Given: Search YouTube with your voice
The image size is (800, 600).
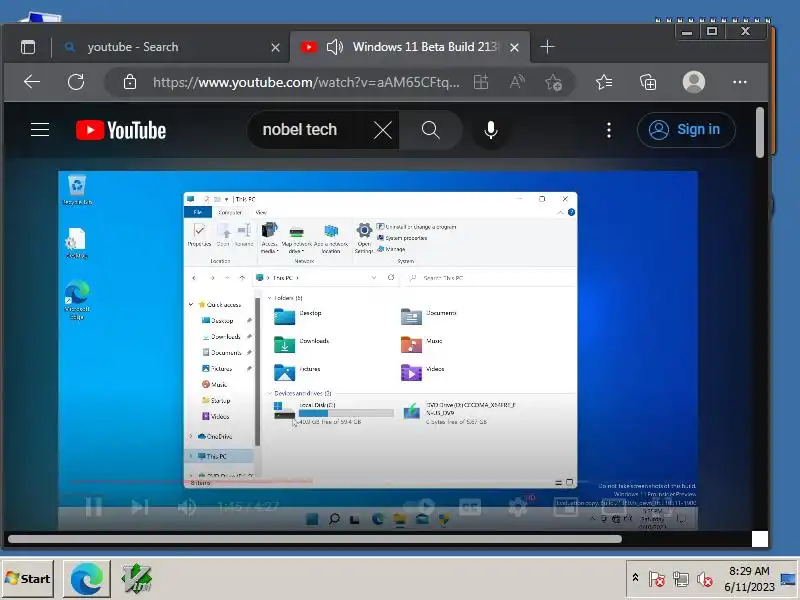Looking at the screenshot, I should click(491, 130).
